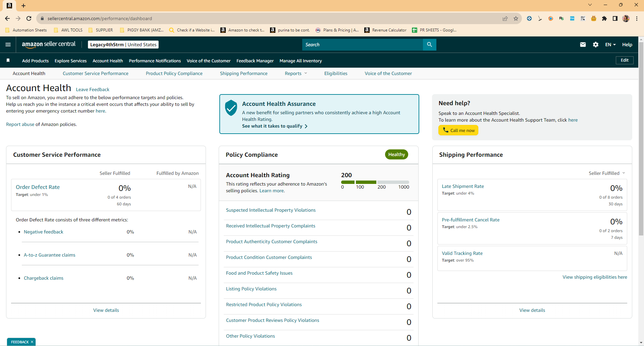Open Feedback Manager in nav bar
This screenshot has height=346, width=644.
pyautogui.click(x=255, y=61)
